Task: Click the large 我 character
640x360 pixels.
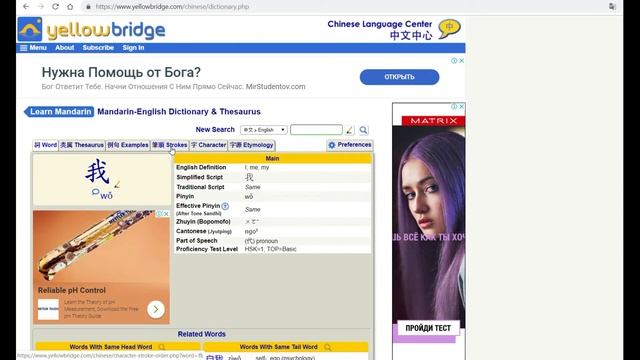Action: tap(97, 172)
